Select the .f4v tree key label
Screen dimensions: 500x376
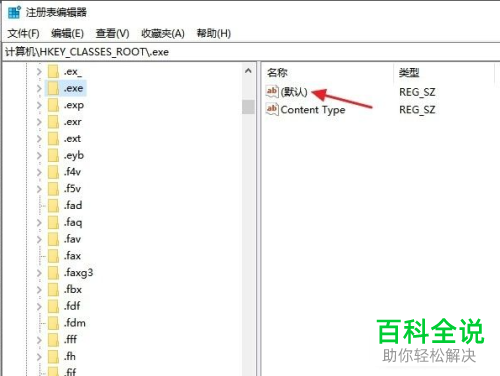pos(72,172)
